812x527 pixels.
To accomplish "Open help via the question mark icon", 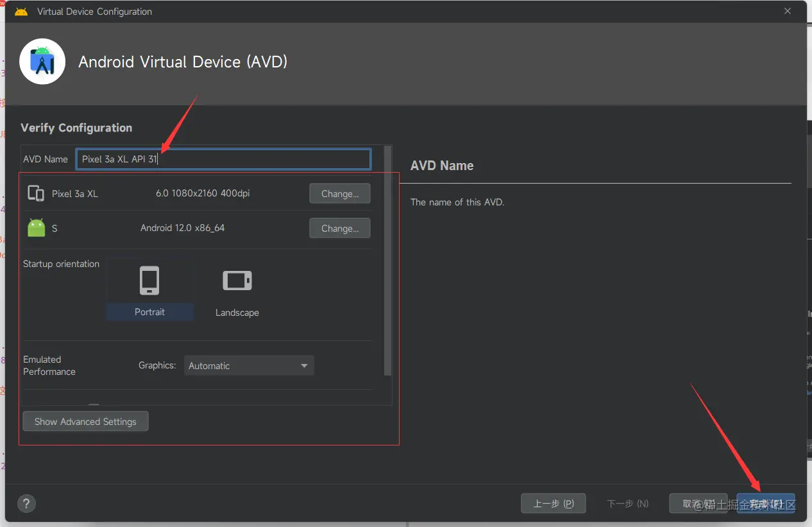I will [x=27, y=504].
